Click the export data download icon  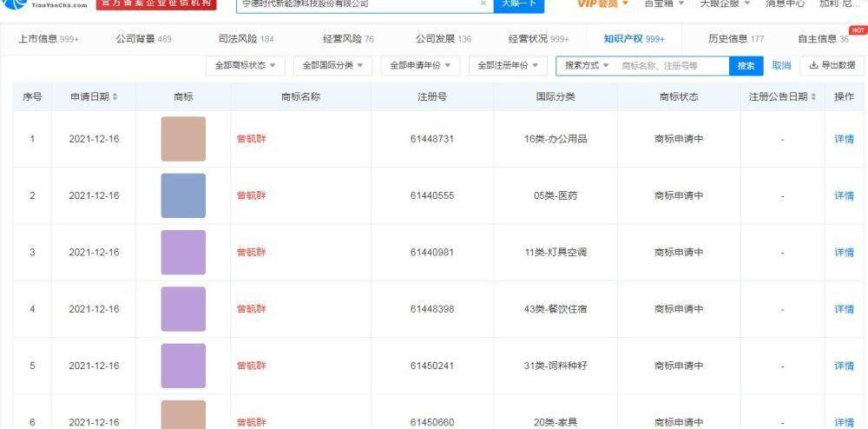[812, 65]
